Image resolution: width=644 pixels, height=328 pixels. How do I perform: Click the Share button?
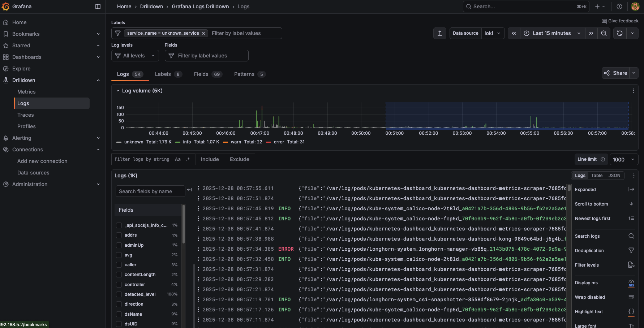(616, 73)
